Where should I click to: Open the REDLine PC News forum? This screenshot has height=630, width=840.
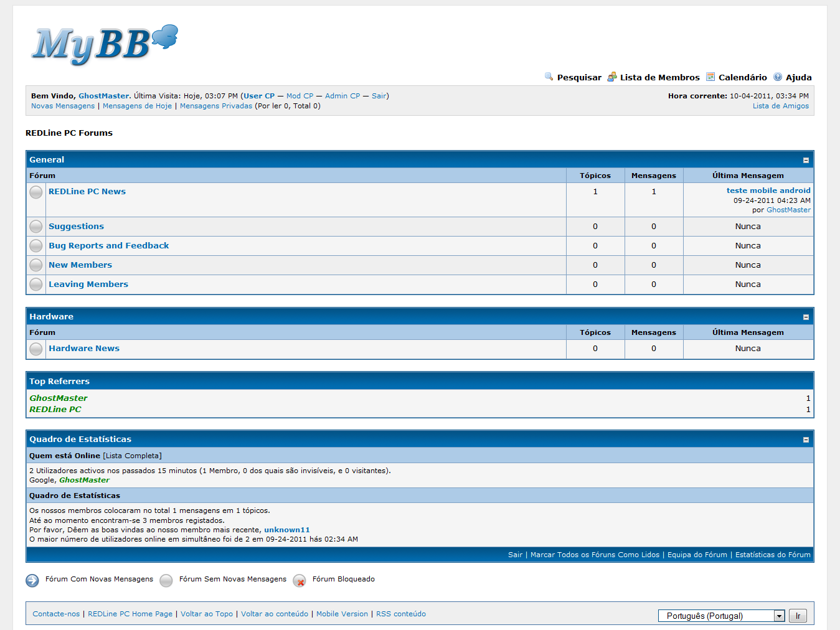87,192
